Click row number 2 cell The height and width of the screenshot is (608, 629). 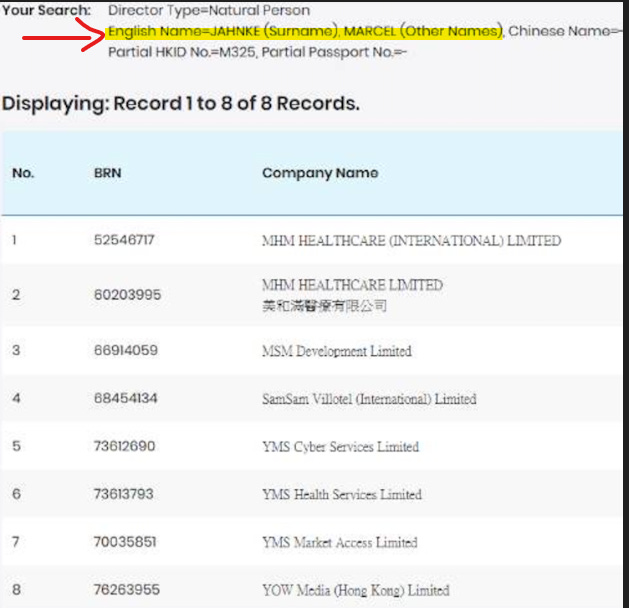point(16,295)
